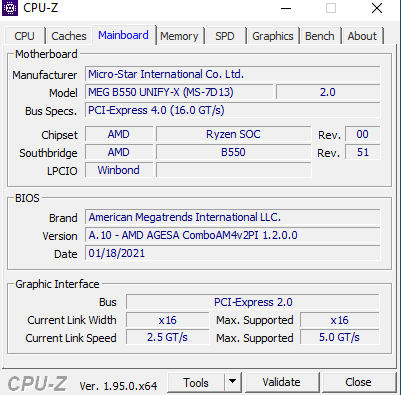Screen dimensions: 401x395
Task: Click graphic bus value PCI-Express 2.0
Action: (x=253, y=302)
